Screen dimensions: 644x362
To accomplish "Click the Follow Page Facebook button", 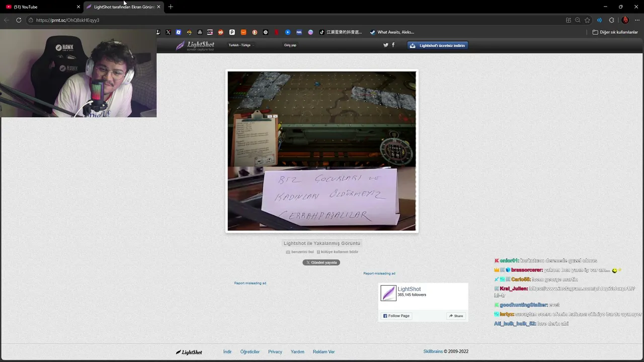I will (396, 316).
